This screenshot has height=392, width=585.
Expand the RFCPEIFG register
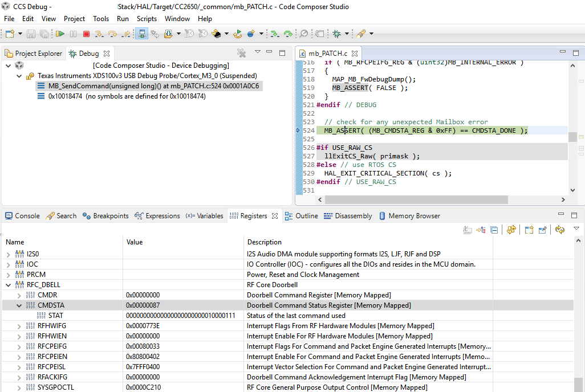(x=19, y=346)
